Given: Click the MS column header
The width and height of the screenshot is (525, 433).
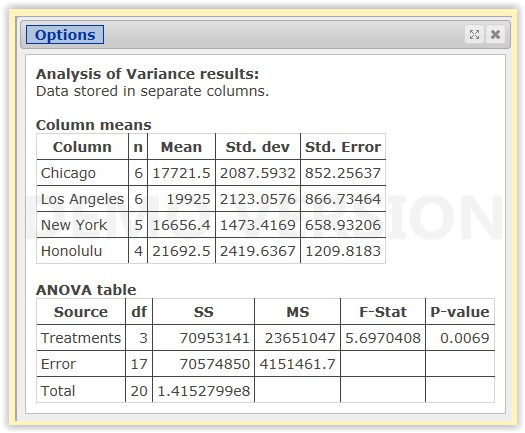Looking at the screenshot, I should pos(298,312).
